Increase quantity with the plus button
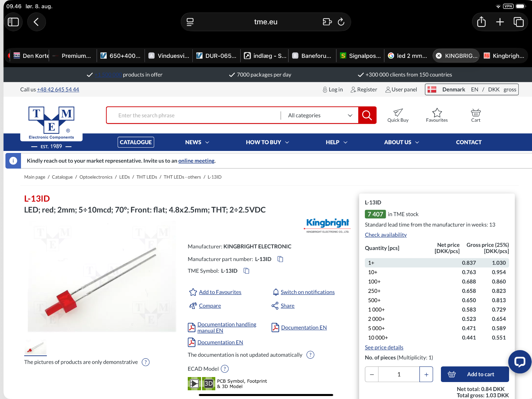Screen dimensions: 532x399 [x=426, y=374]
